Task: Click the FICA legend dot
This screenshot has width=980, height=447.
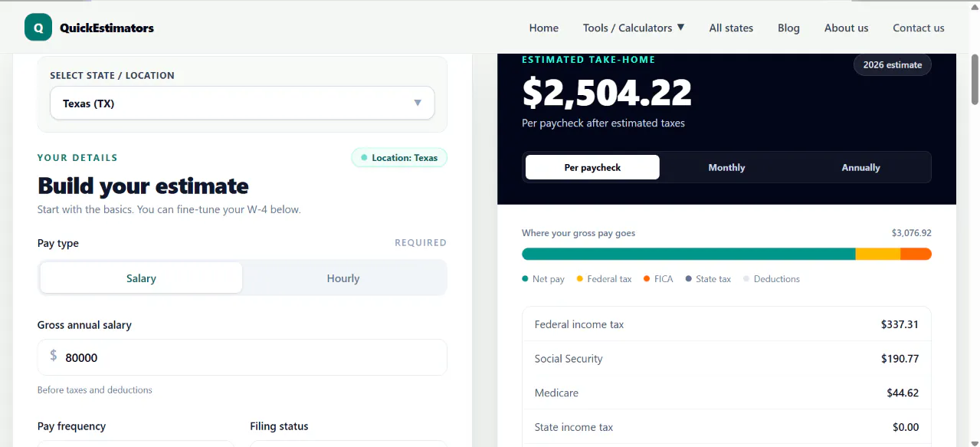Action: pos(647,279)
